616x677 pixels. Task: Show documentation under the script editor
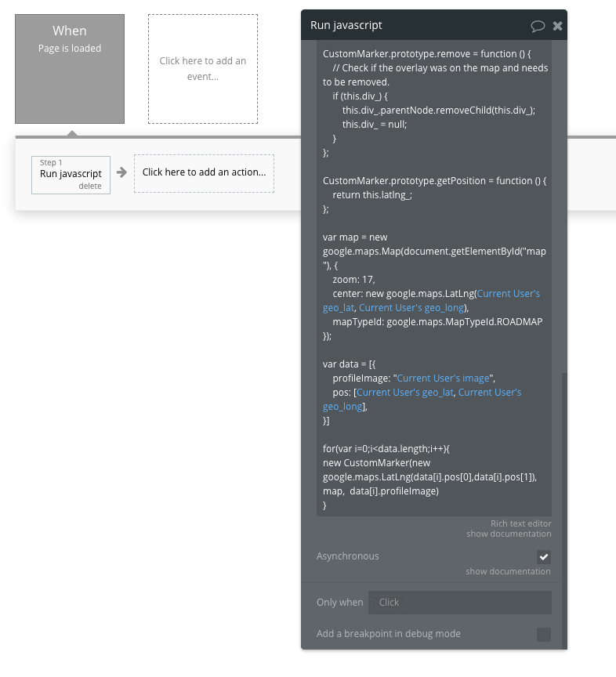(x=509, y=534)
